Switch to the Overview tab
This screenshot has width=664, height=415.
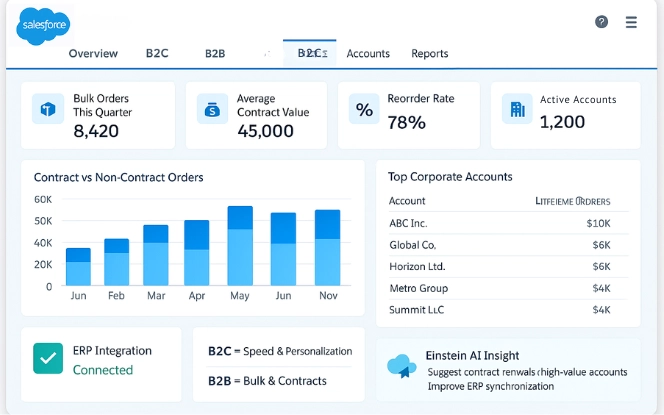93,54
